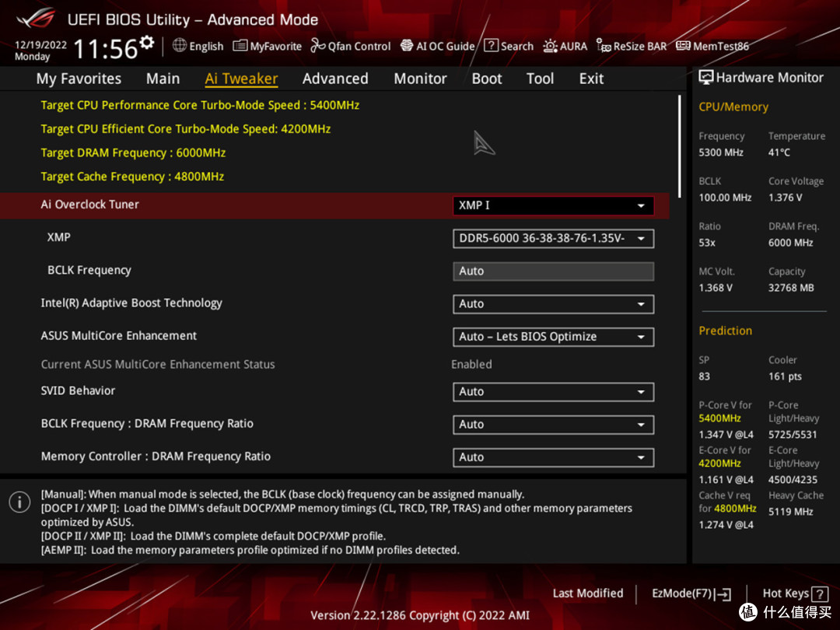Open time settings via the gear icon
Image resolution: width=840 pixels, height=630 pixels.
tap(147, 42)
